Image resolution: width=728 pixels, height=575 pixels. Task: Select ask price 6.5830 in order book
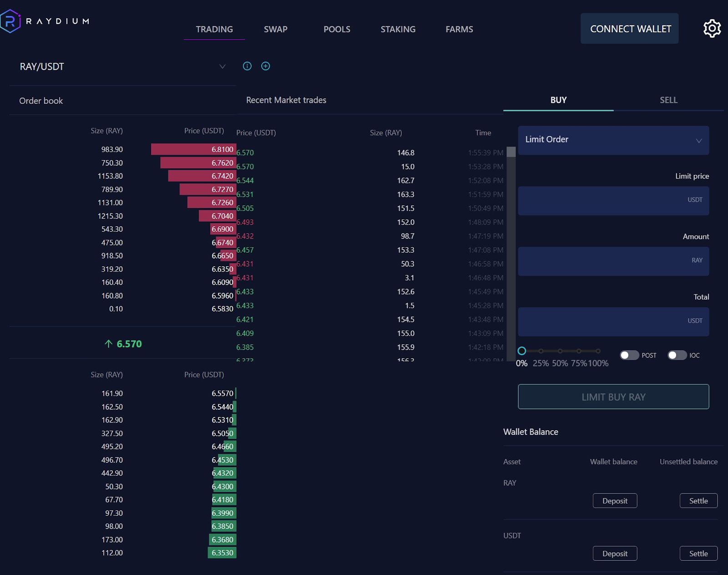point(222,309)
